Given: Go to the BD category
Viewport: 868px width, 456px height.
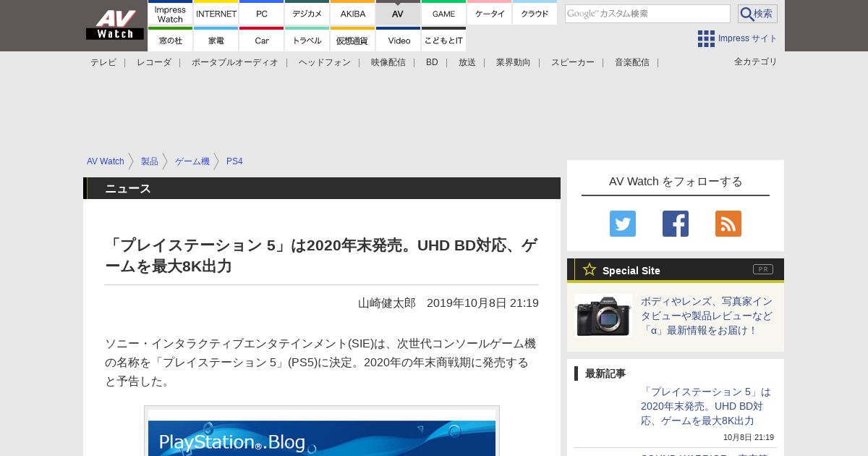Looking at the screenshot, I should click(x=432, y=62).
